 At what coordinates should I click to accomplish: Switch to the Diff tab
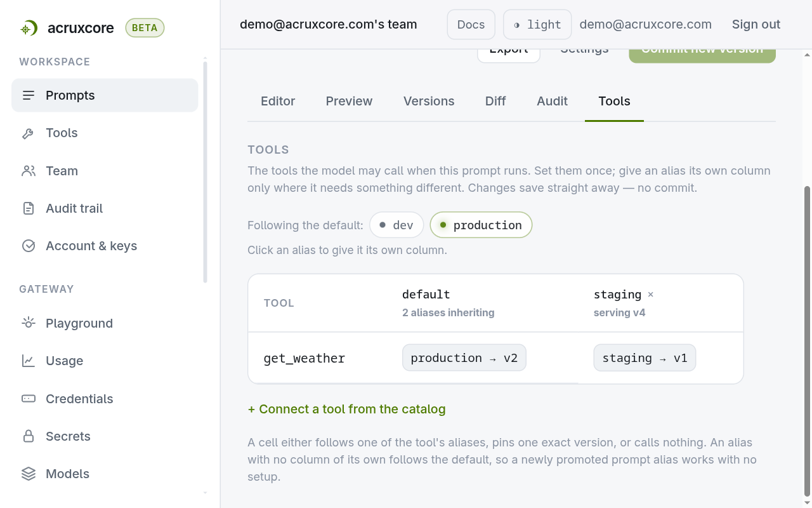[x=495, y=101]
